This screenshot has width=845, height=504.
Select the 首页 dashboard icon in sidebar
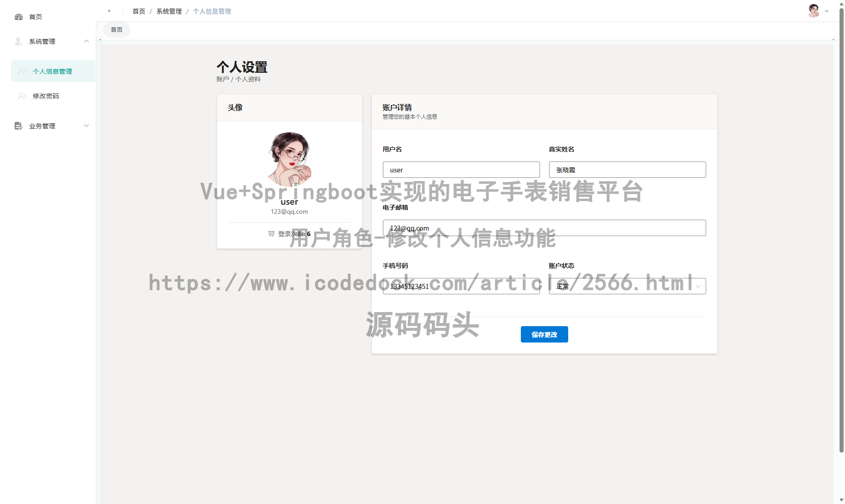(x=19, y=17)
